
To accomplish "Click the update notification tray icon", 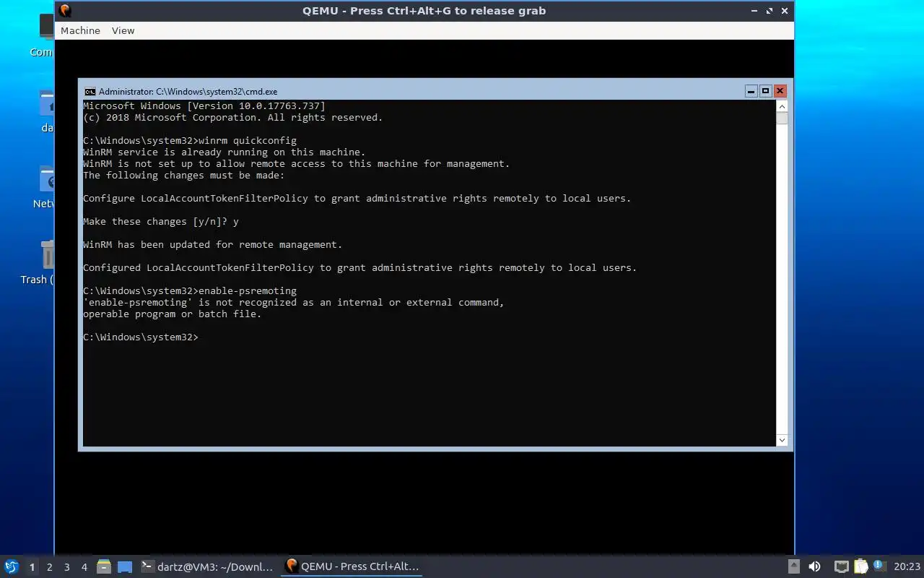I will tap(879, 566).
